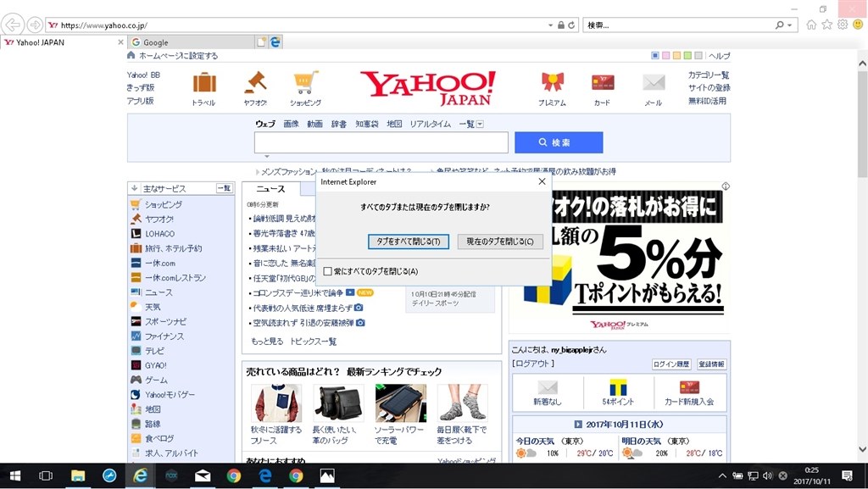This screenshot has height=489, width=868.
Task: Click the New mail envelope in login panel
Action: tap(548, 387)
